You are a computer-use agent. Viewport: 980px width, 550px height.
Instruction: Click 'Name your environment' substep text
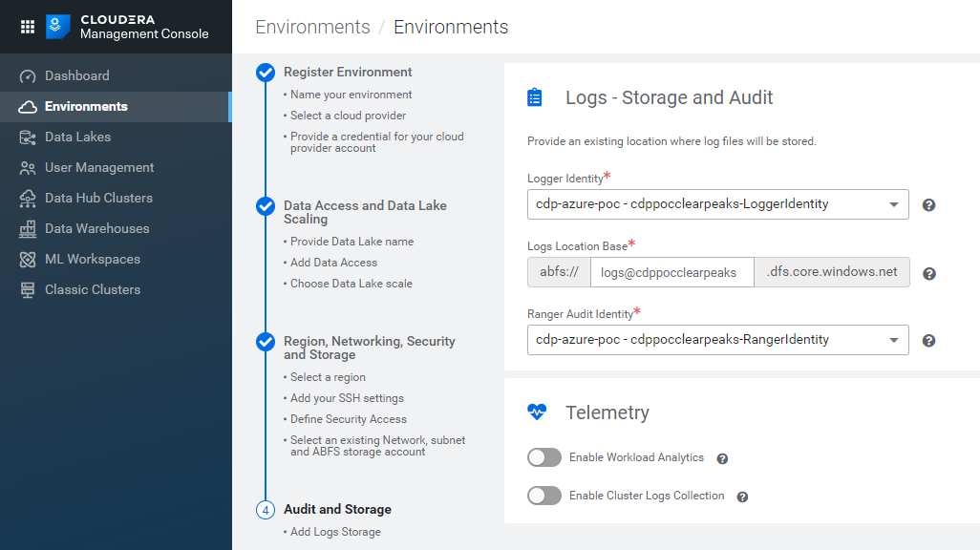(351, 95)
